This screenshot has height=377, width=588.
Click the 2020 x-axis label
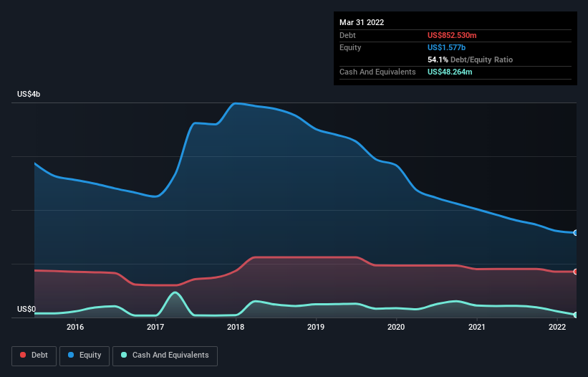[x=396, y=327]
